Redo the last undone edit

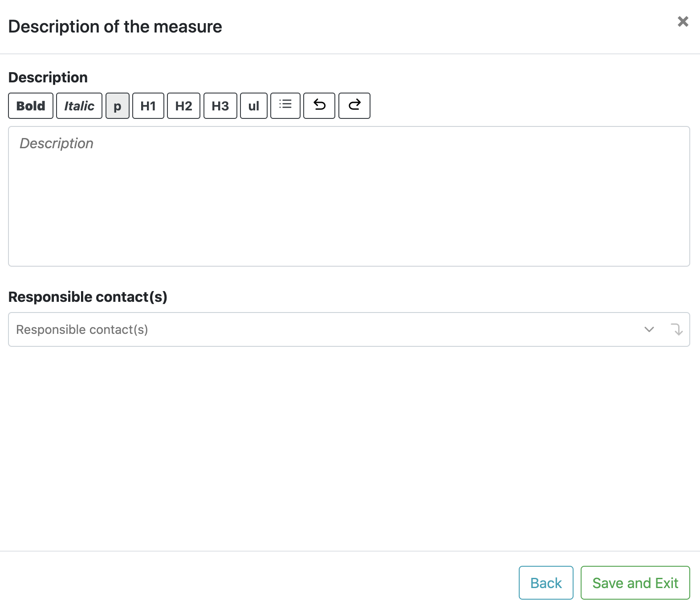354,106
